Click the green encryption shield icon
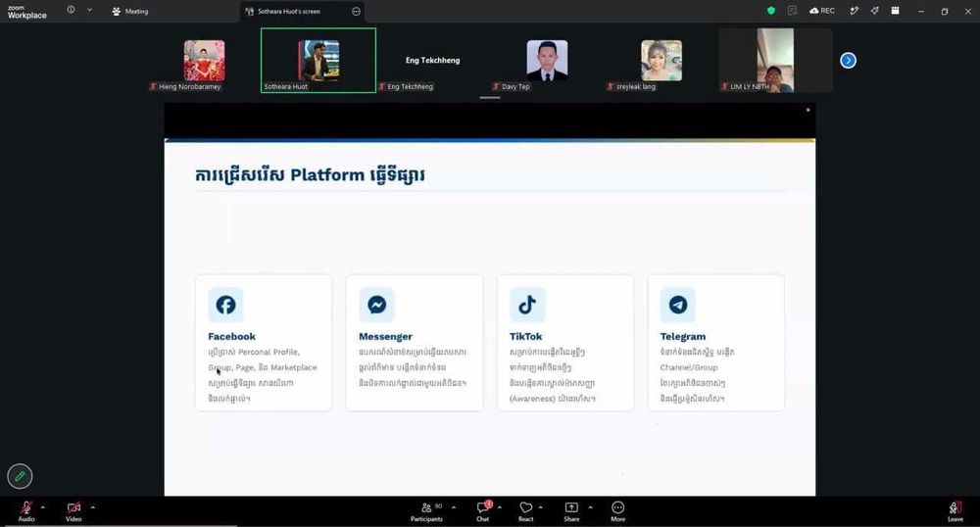The width and height of the screenshot is (980, 527). [771, 11]
